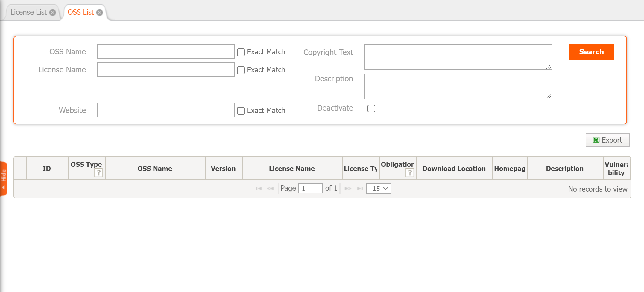Open the Obligation help question mark

tap(410, 173)
